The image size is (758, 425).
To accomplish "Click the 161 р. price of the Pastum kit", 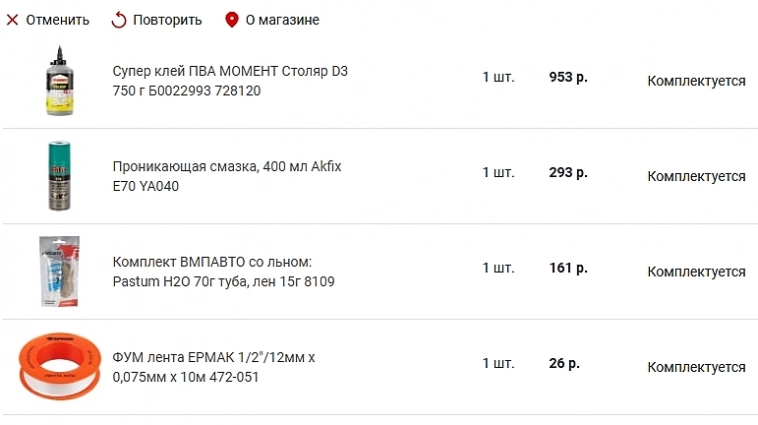I will (x=568, y=268).
